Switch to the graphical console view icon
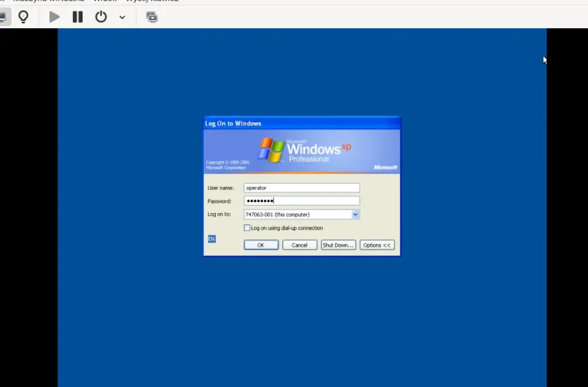 3,17
